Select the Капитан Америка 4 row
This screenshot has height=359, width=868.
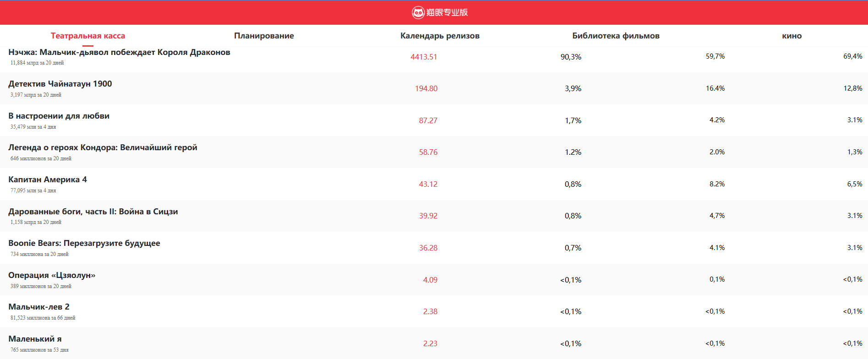[48, 179]
